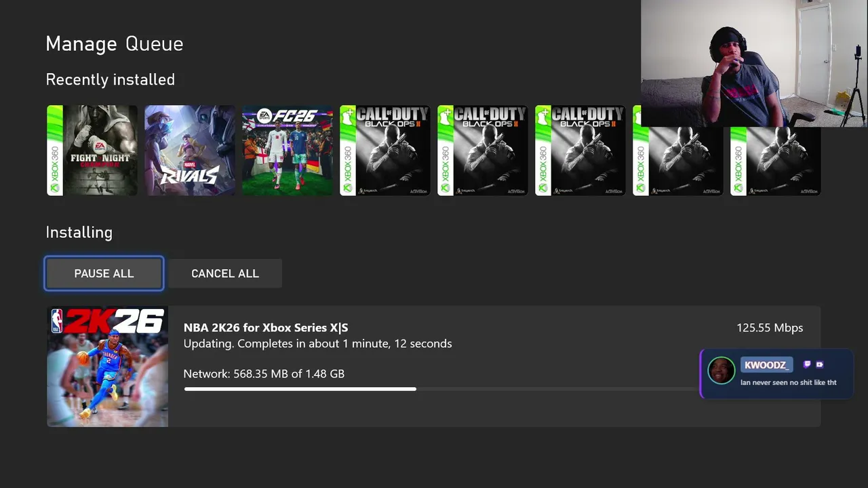Click the KWOODZ_ chat avatar
Image resolution: width=868 pixels, height=488 pixels.
pyautogui.click(x=721, y=371)
